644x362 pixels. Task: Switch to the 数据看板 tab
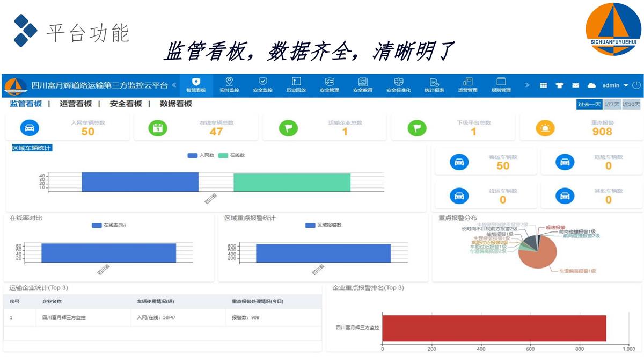(175, 104)
